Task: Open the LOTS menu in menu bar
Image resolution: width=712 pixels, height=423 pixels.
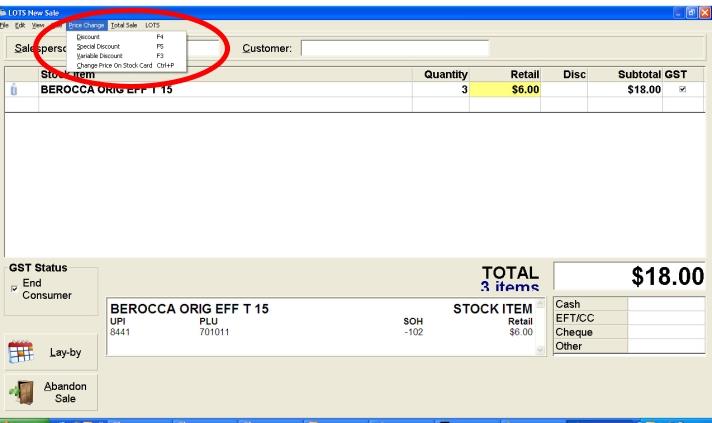Action: coord(152,24)
